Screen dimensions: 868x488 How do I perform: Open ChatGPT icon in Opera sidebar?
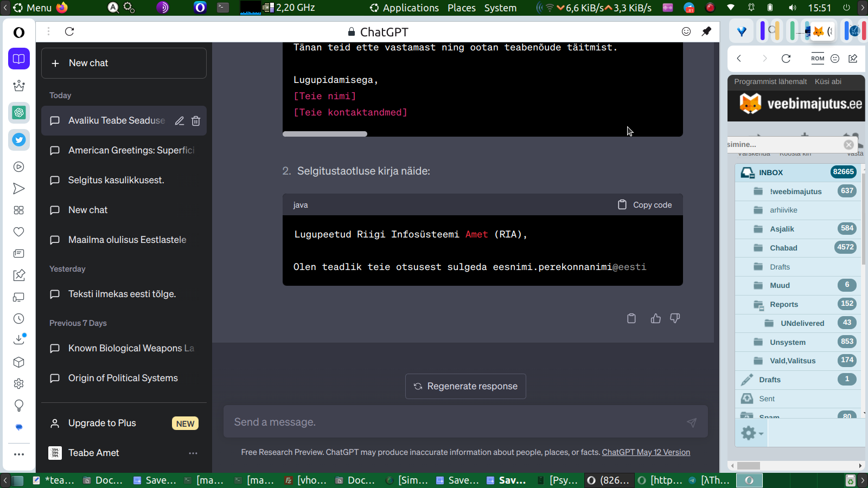pyautogui.click(x=19, y=113)
